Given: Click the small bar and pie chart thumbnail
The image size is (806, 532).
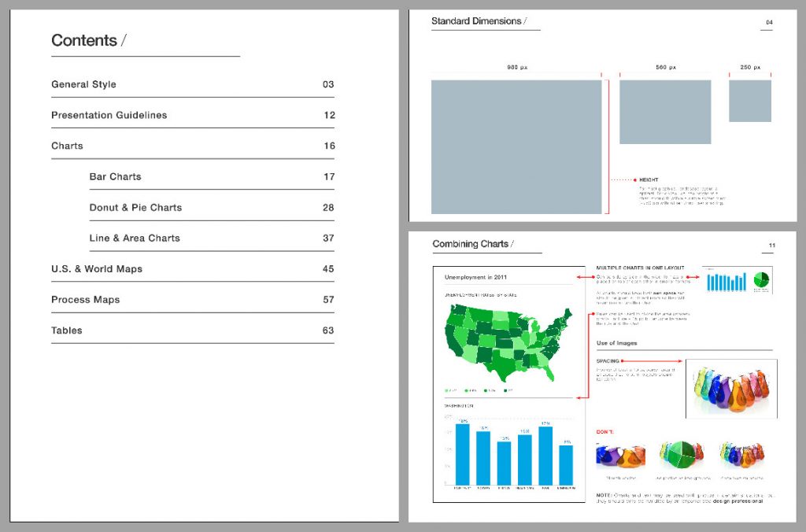Looking at the screenshot, I should (737, 279).
